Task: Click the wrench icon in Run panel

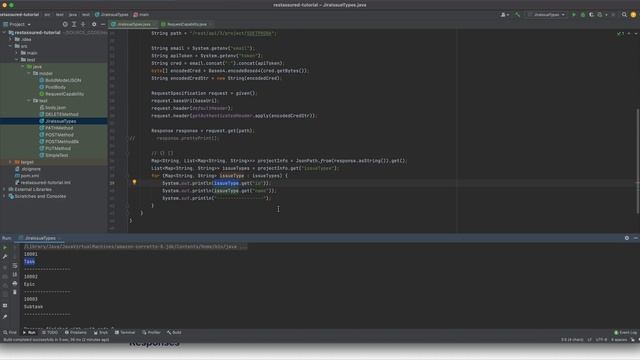Action: tap(5, 256)
